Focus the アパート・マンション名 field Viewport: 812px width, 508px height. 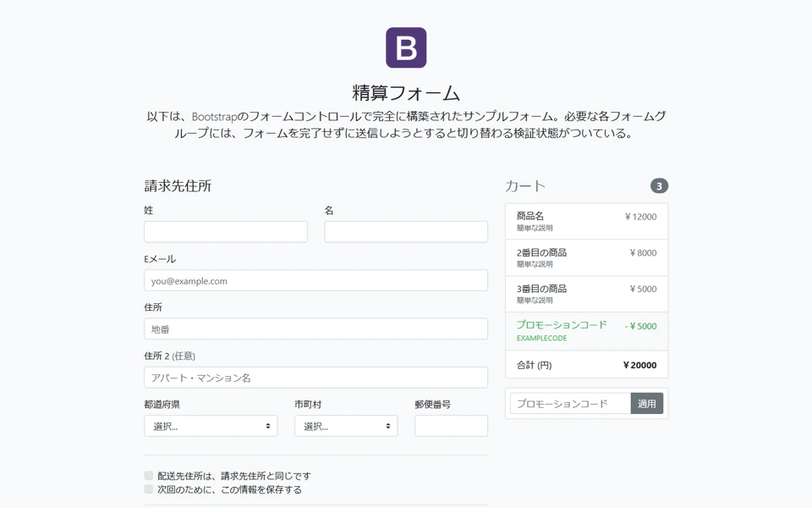pos(315,378)
